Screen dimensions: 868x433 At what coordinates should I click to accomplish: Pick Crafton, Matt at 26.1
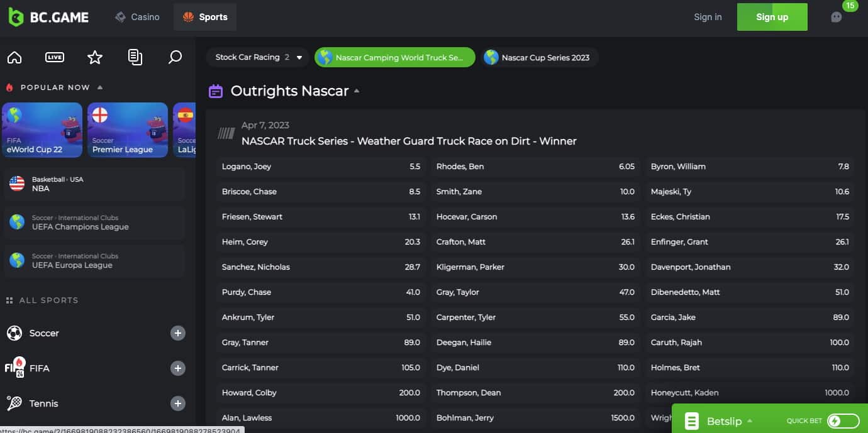click(x=535, y=242)
